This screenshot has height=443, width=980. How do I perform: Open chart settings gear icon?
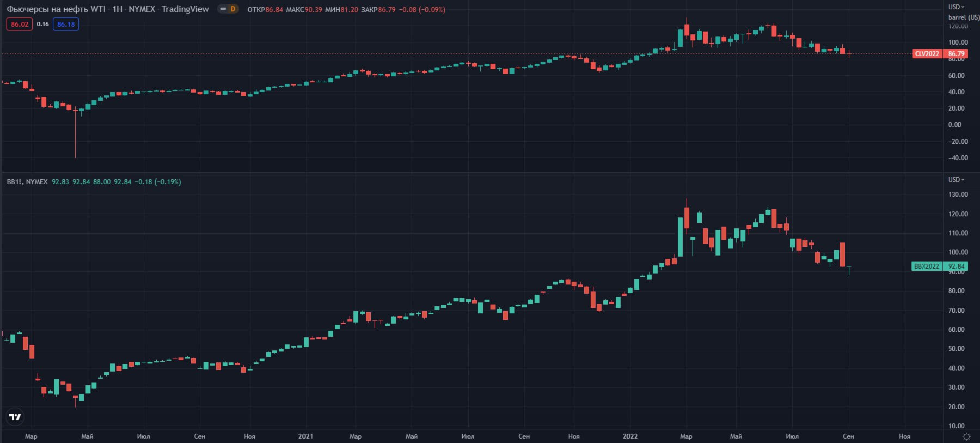[966, 436]
